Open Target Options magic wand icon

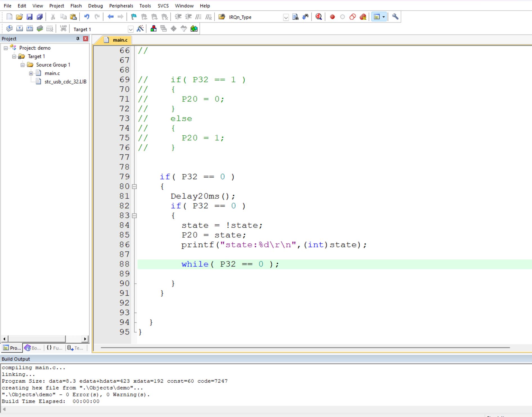pyautogui.click(x=140, y=29)
